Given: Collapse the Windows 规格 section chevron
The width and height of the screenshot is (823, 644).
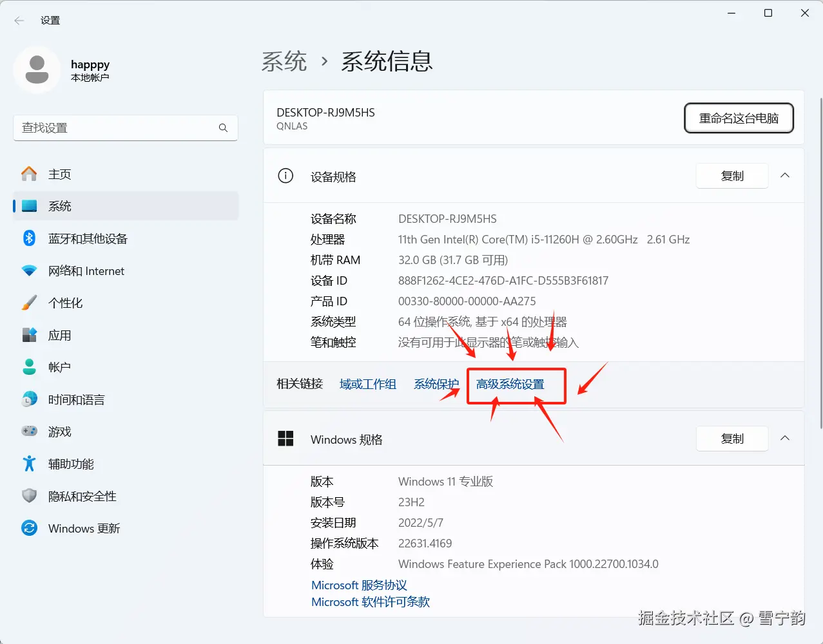Looking at the screenshot, I should pos(785,439).
